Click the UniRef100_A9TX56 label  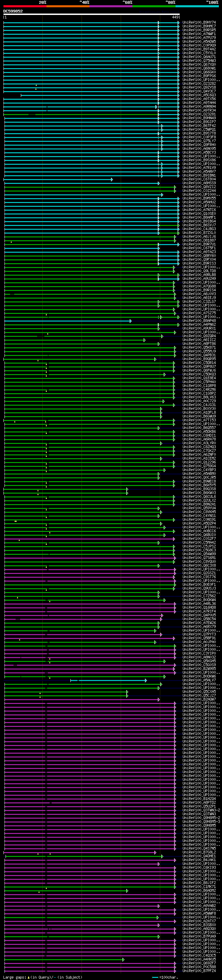tap(199, 99)
